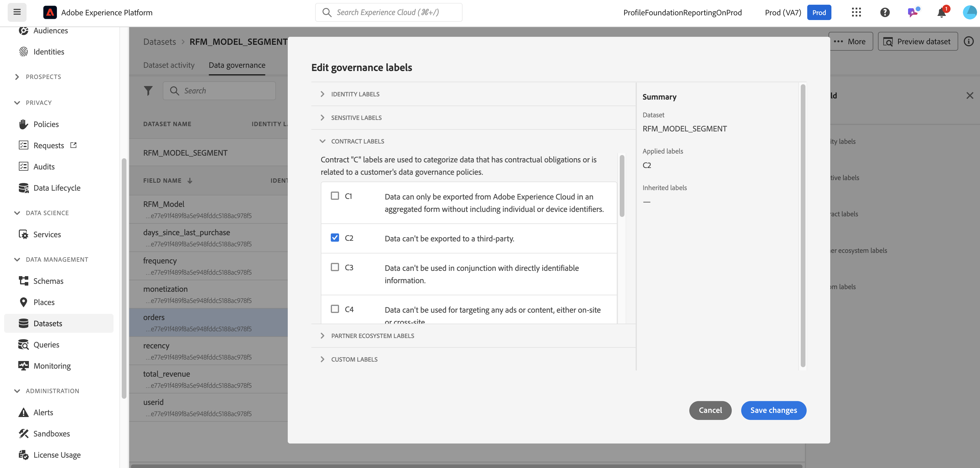The width and height of the screenshot is (980, 468).
Task: Open the notifications bell
Action: (941, 13)
